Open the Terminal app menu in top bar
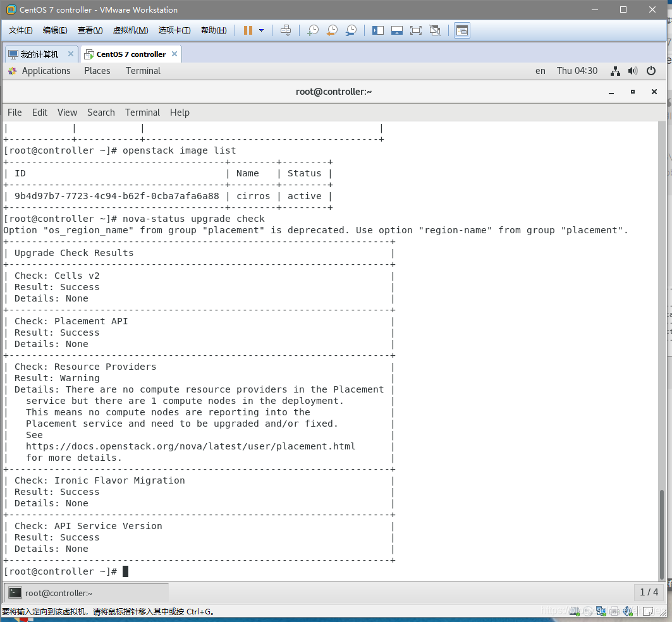This screenshot has width=672, height=622. pyautogui.click(x=143, y=71)
